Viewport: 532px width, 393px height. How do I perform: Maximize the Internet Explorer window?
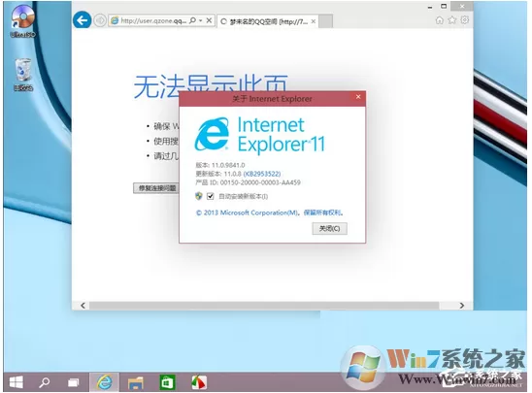(x=444, y=7)
